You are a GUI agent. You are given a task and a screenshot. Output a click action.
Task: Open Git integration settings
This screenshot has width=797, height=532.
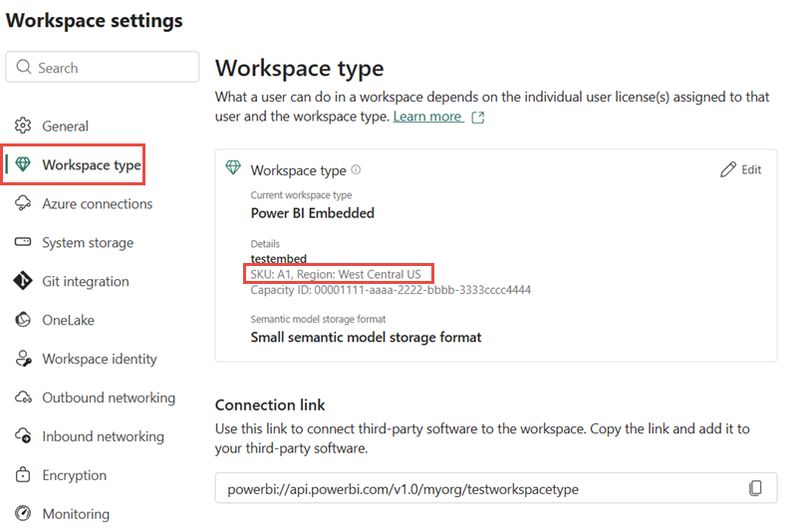point(86,282)
